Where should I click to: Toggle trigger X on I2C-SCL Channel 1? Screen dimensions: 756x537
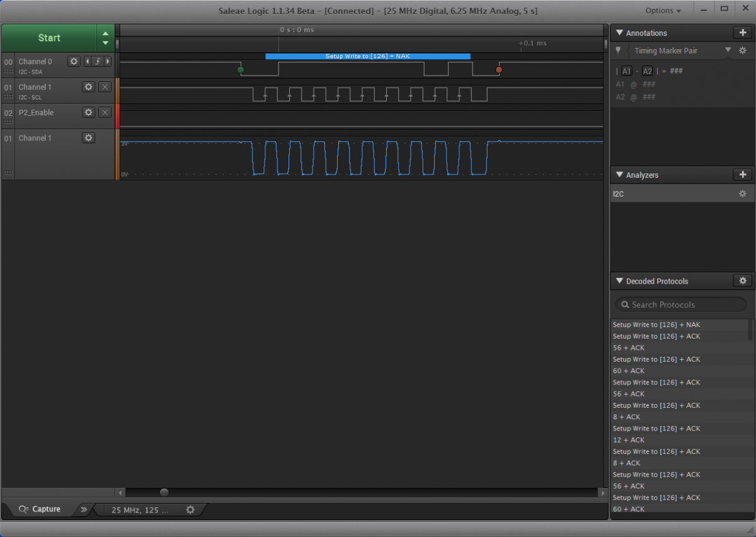[105, 86]
